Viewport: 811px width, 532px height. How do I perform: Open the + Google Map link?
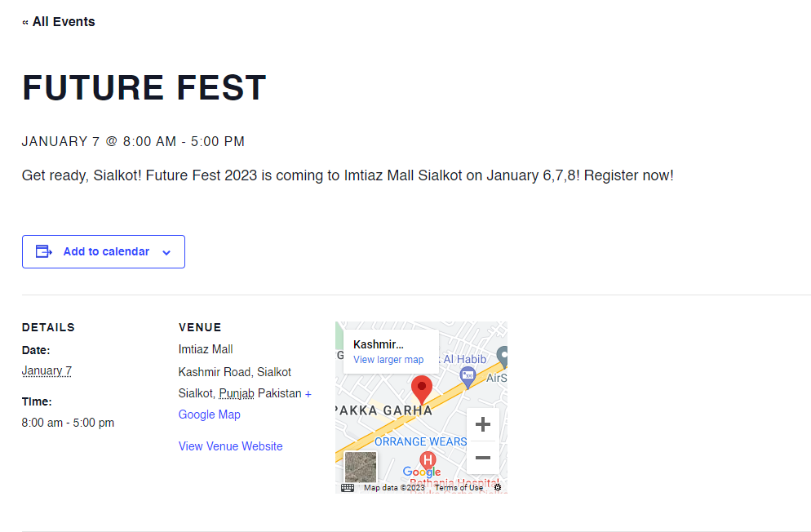click(x=245, y=404)
